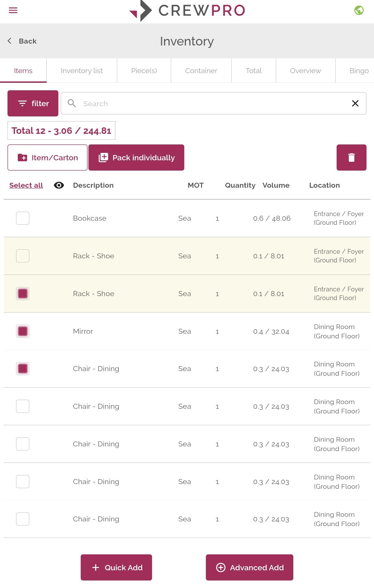Screen dimensions: 374x584
Task: Open the filter options
Action: [33, 103]
